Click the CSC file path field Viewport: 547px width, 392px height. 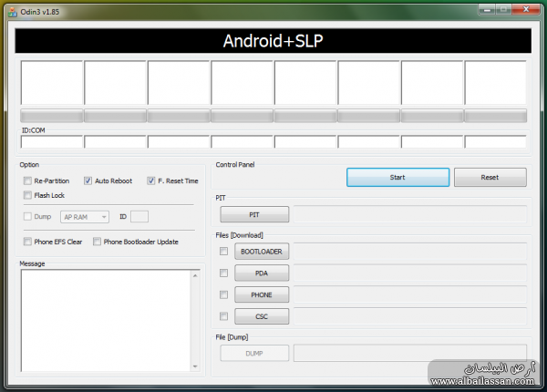pyautogui.click(x=410, y=316)
